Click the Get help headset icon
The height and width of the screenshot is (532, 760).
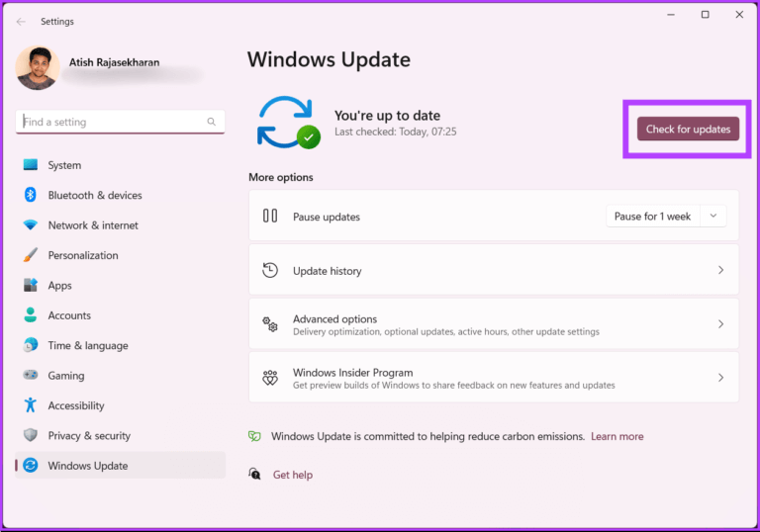pyautogui.click(x=254, y=474)
